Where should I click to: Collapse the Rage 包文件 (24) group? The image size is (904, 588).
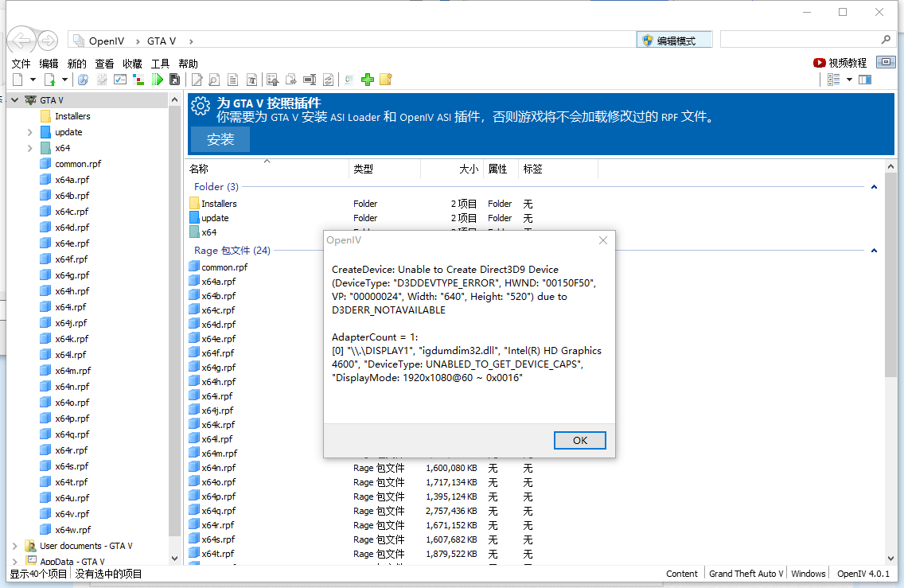tap(874, 251)
